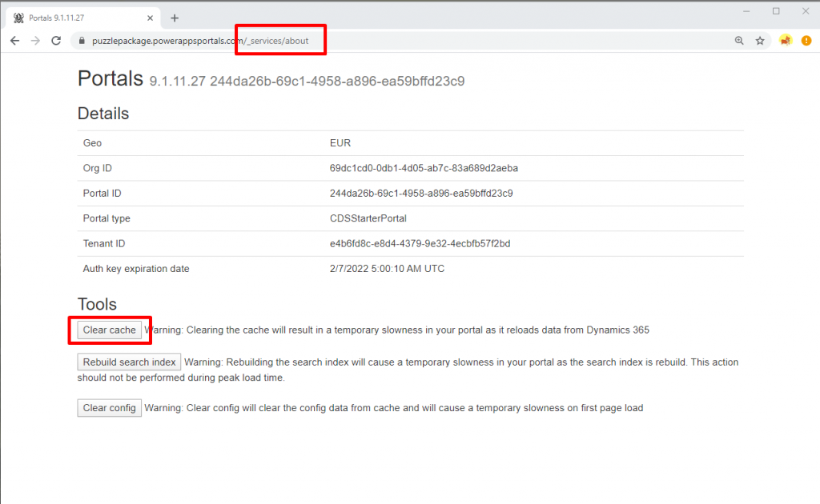Close the browser window
820x504 pixels.
pyautogui.click(x=806, y=11)
